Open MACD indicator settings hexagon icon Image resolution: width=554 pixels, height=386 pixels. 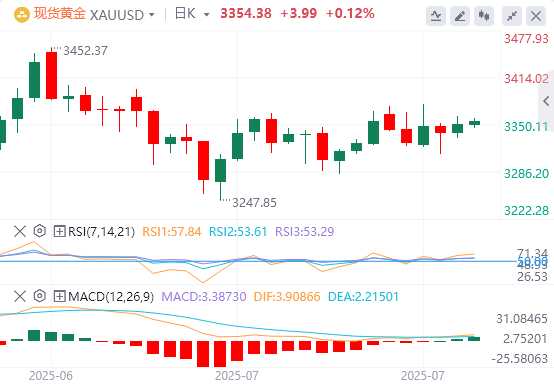point(40,296)
